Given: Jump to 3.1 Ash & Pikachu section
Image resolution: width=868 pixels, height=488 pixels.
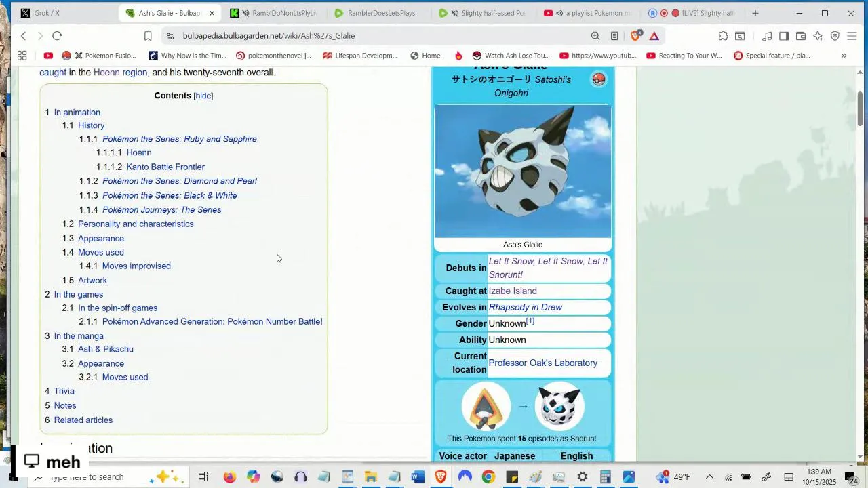Looking at the screenshot, I should [x=106, y=349].
